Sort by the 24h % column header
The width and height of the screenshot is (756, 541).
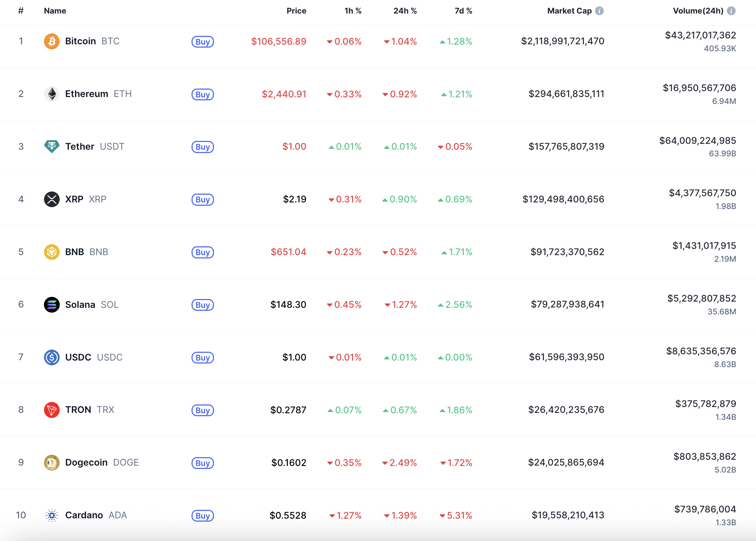pyautogui.click(x=405, y=11)
